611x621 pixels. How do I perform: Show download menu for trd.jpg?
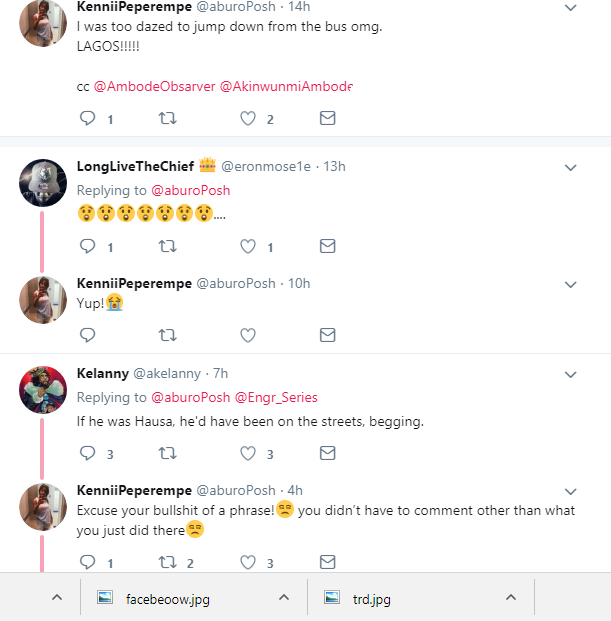pos(510,598)
